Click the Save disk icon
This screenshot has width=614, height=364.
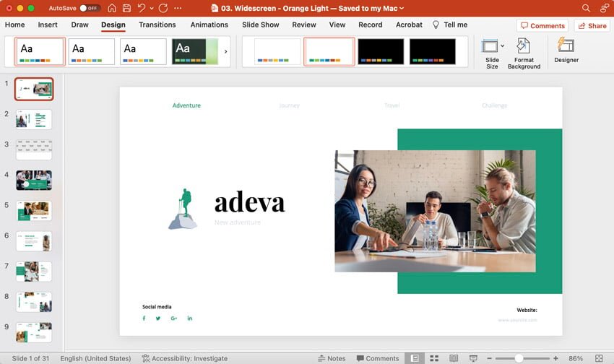126,8
